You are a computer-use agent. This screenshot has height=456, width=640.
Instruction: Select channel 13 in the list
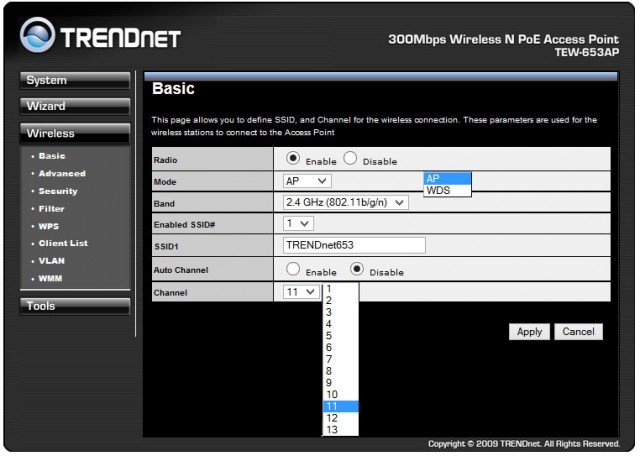(340, 430)
